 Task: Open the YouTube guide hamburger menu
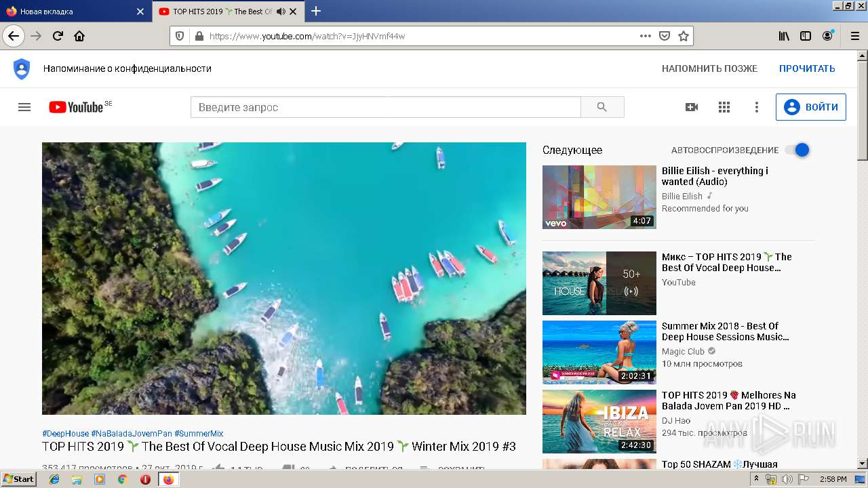click(x=24, y=107)
